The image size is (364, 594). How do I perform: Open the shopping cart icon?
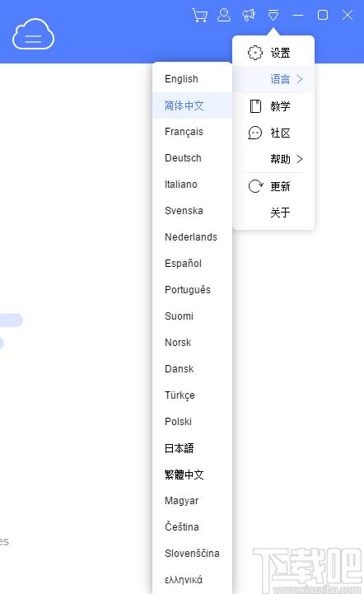(x=199, y=15)
